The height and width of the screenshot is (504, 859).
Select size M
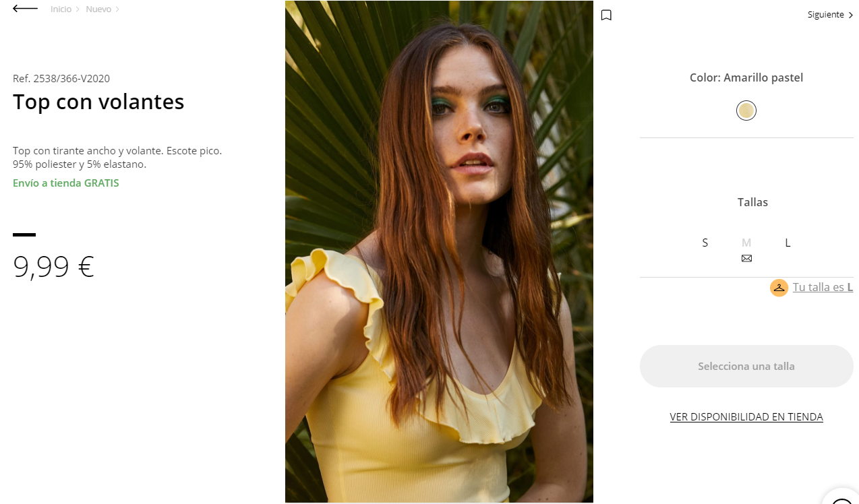746,243
